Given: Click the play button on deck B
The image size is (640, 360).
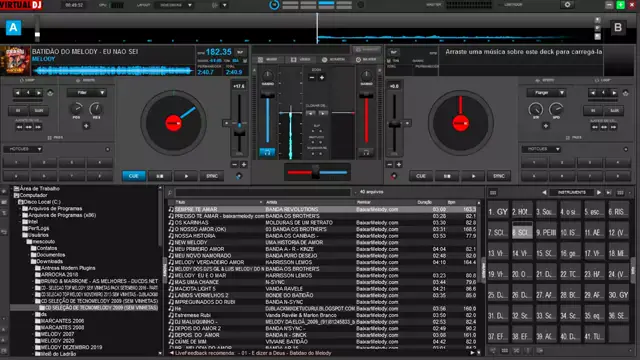Looking at the screenshot, I should (473, 176).
